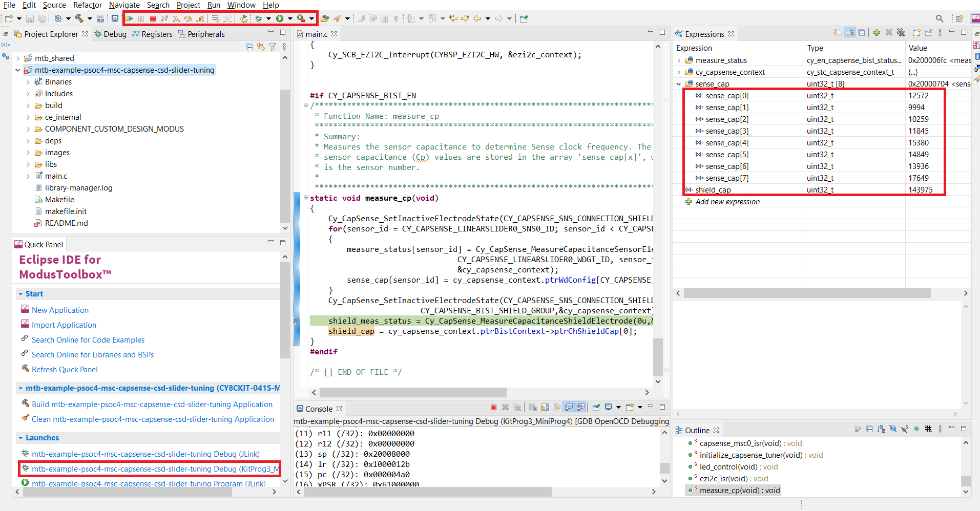The image size is (980, 511).
Task: Toggle Show Console When Standard Out Changes
Action: [569, 408]
